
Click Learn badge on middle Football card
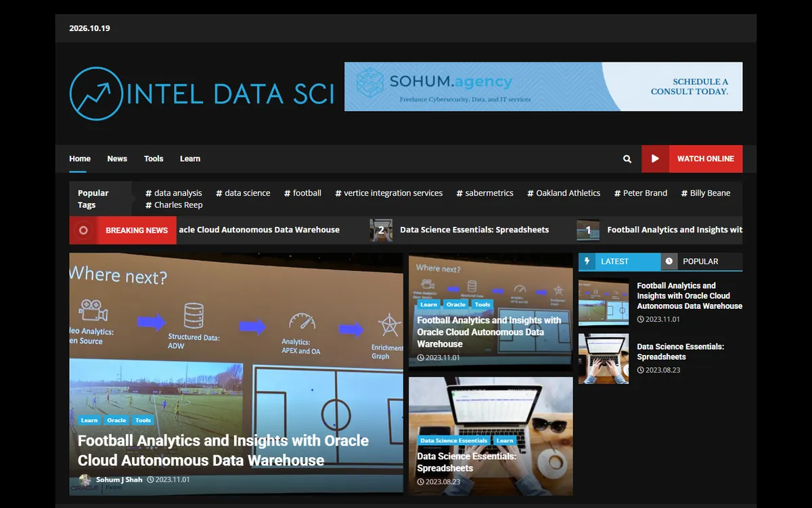[429, 305]
